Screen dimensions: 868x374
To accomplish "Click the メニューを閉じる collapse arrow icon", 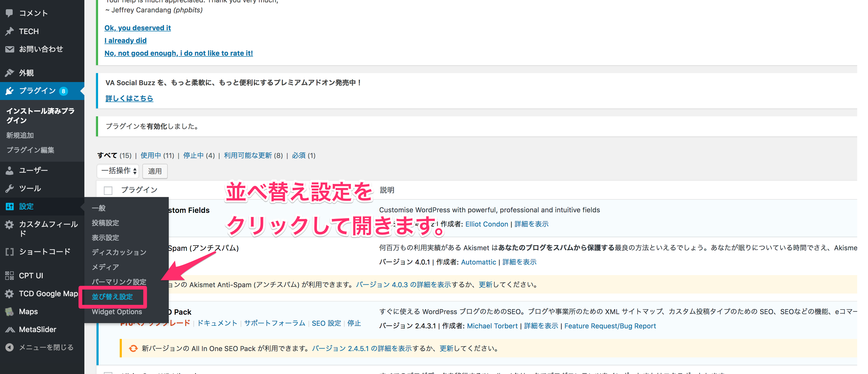I will pos(9,347).
